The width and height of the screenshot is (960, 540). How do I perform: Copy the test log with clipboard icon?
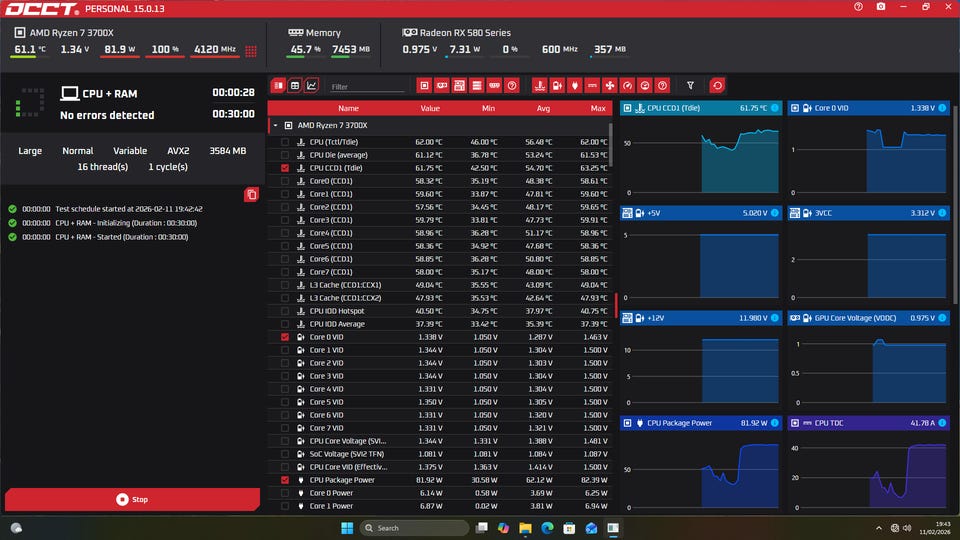pyautogui.click(x=251, y=195)
